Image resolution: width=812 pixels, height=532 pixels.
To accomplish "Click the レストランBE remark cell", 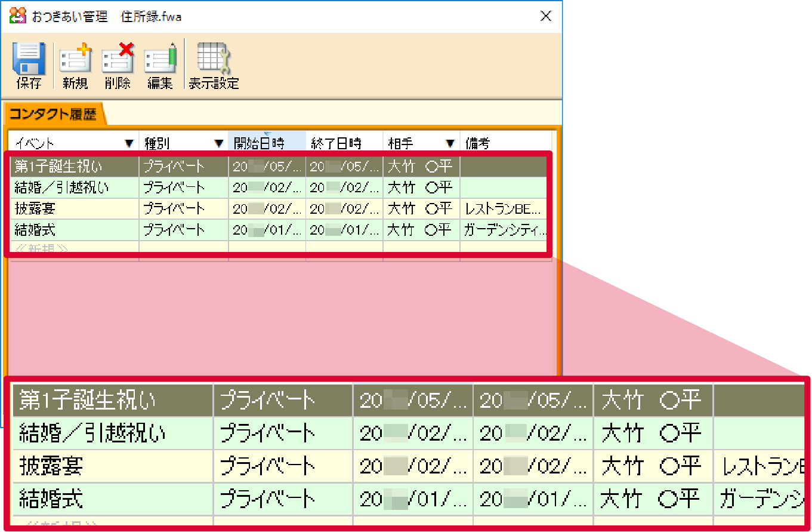I will tap(503, 208).
